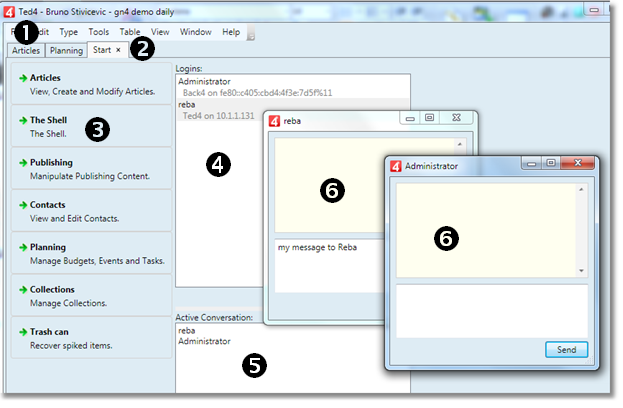The image size is (623, 408).
Task: Select reba in the Logins list
Action: click(187, 104)
